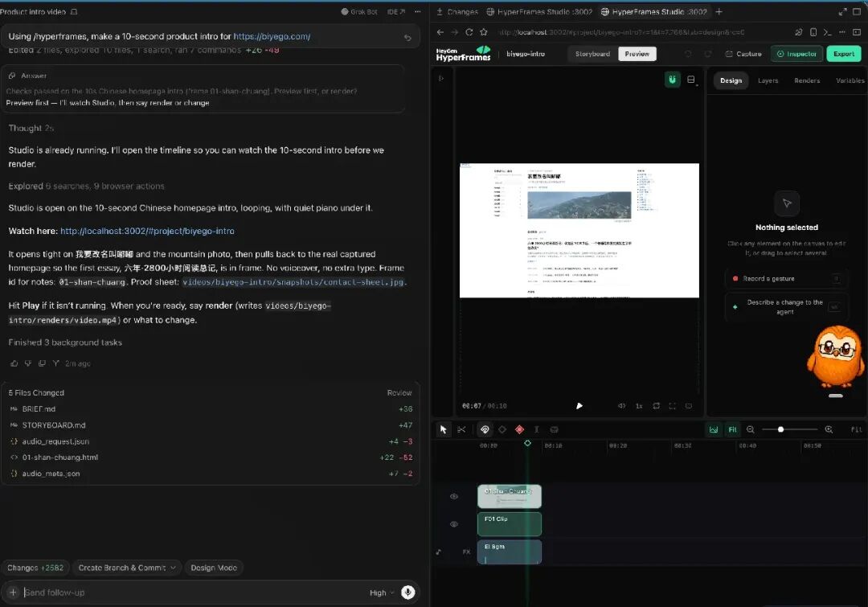Viewport: 868px width, 607px height.
Task: Open the terminal console icon in browser bar
Action: click(x=827, y=32)
